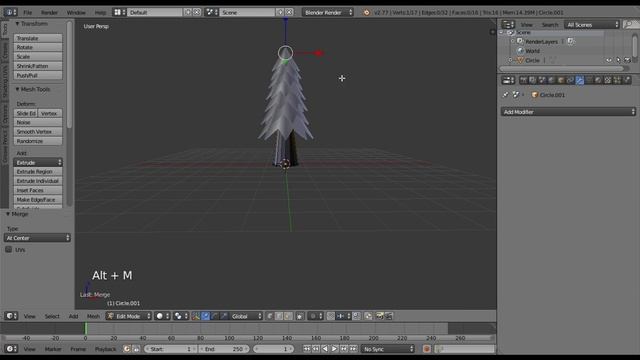Click the Smooth Vertex button
The height and width of the screenshot is (360, 640).
38,131
